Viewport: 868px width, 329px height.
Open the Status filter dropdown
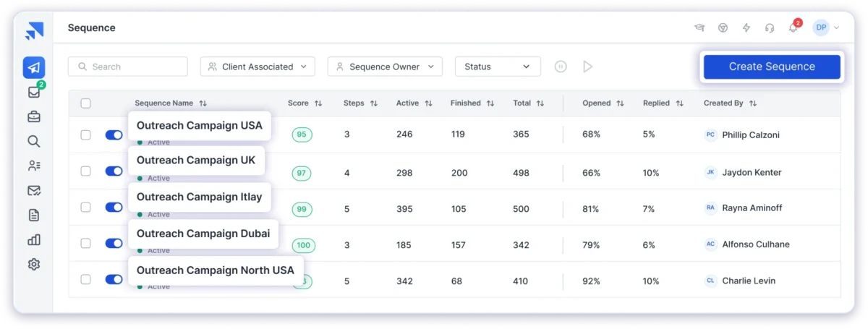coord(498,67)
